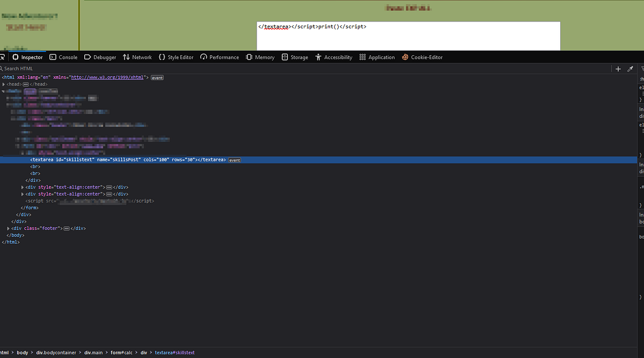Expand the head node arrow
Image resolution: width=644 pixels, height=358 pixels.
(3, 85)
